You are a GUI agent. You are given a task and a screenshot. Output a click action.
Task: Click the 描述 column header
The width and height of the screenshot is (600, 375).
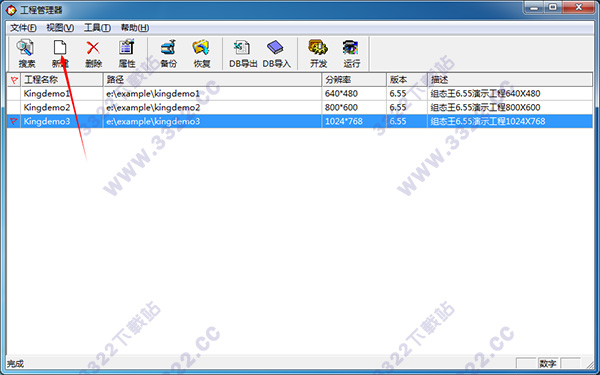click(x=510, y=80)
